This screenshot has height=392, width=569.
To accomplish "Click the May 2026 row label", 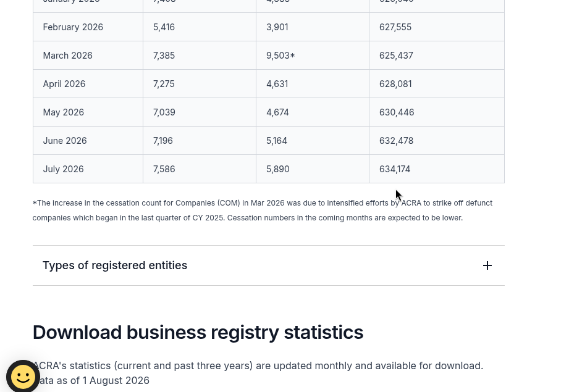I will 64,112.
